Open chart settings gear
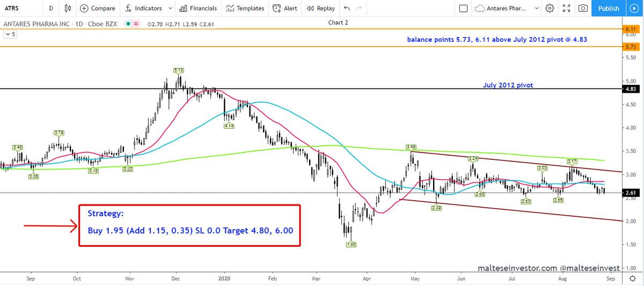Image resolution: width=644 pixels, height=286 pixels. [x=550, y=8]
